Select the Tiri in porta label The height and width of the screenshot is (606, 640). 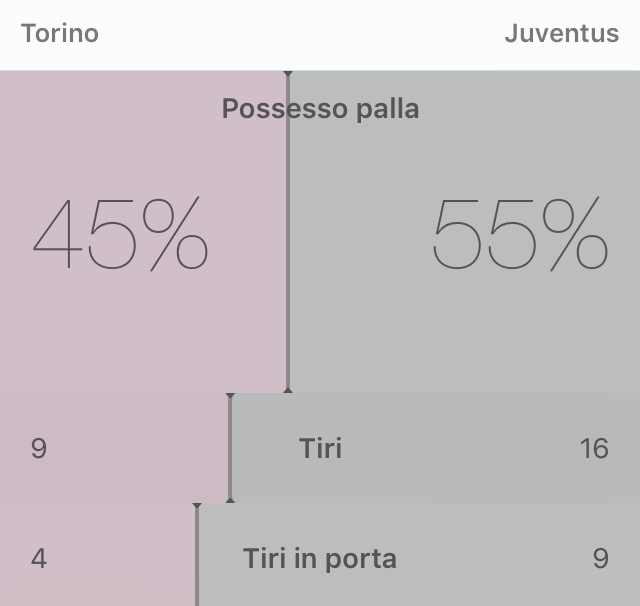pos(320,559)
